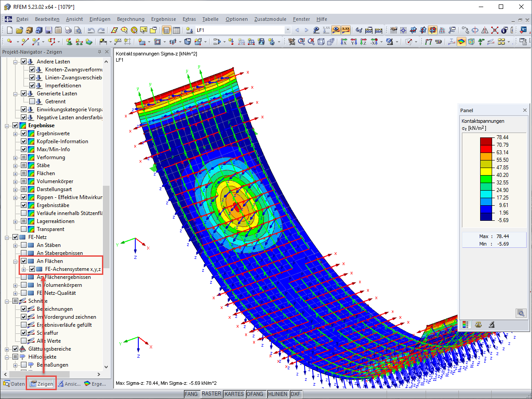Screen dimensions: 532x399
Task: Open the filter tab in Panel
Action: (x=492, y=325)
